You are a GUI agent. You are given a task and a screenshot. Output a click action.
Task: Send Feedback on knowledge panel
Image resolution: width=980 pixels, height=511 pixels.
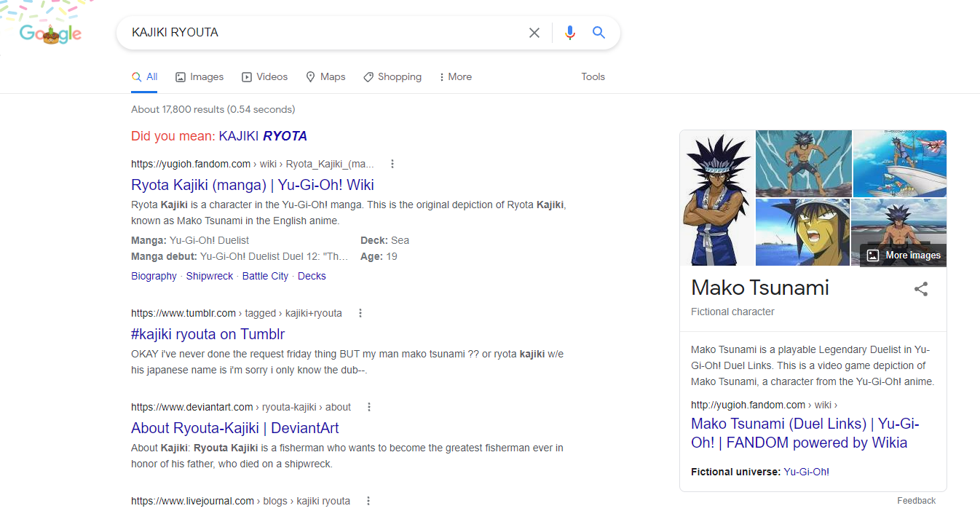coord(916,501)
